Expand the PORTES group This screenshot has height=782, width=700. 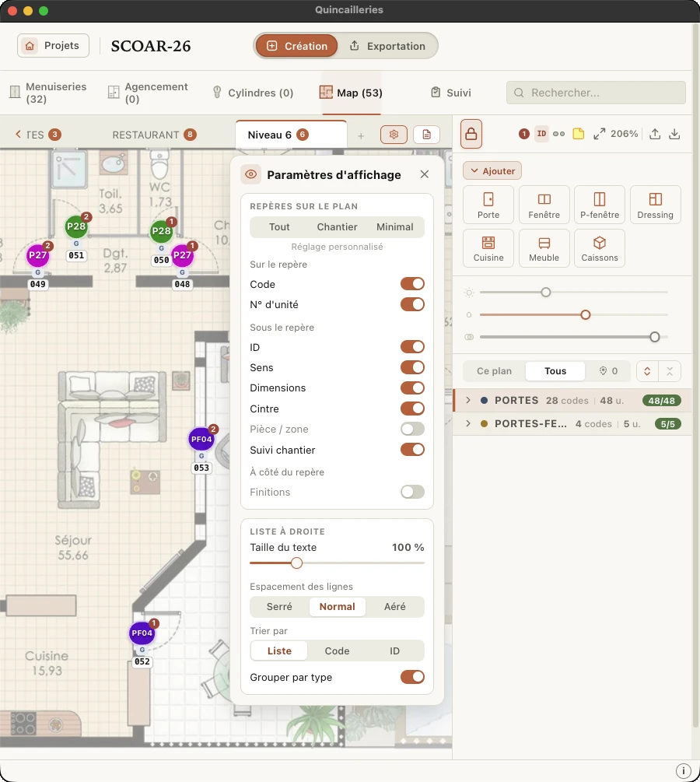(467, 401)
